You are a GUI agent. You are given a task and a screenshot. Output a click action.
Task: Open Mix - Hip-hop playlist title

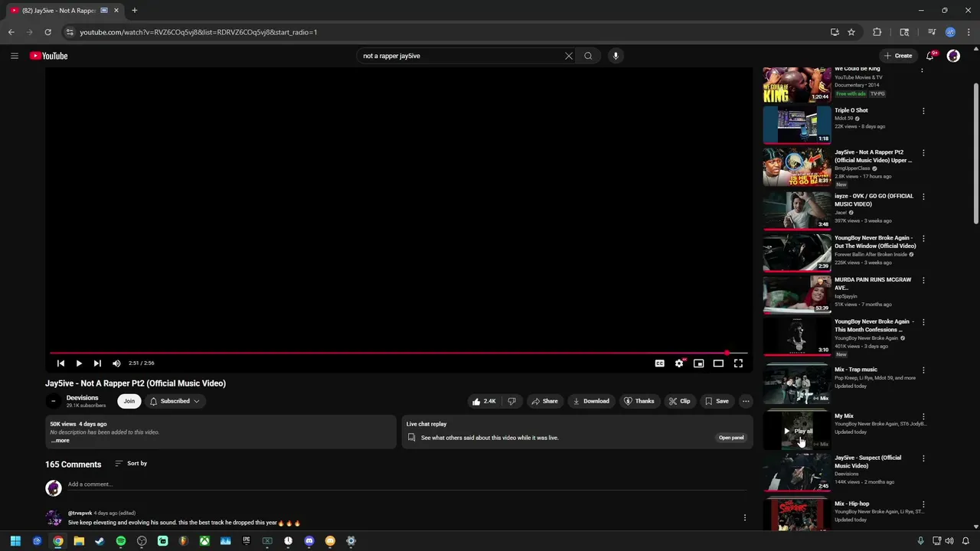pyautogui.click(x=851, y=504)
